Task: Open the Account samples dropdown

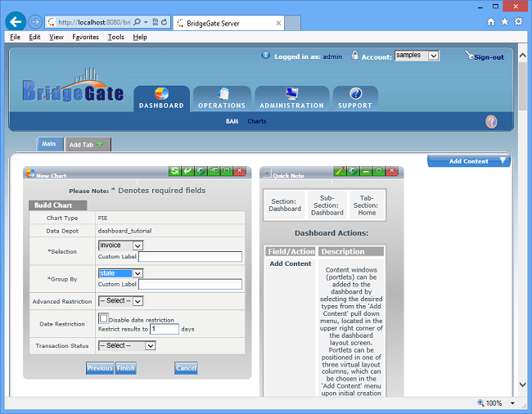Action: pos(417,56)
